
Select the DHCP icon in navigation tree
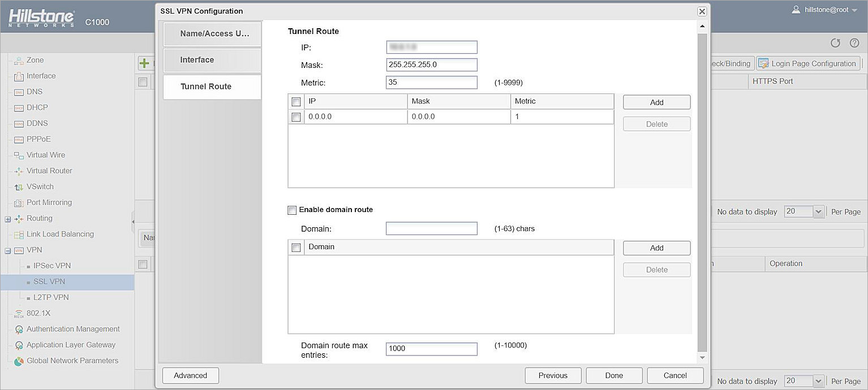click(18, 108)
